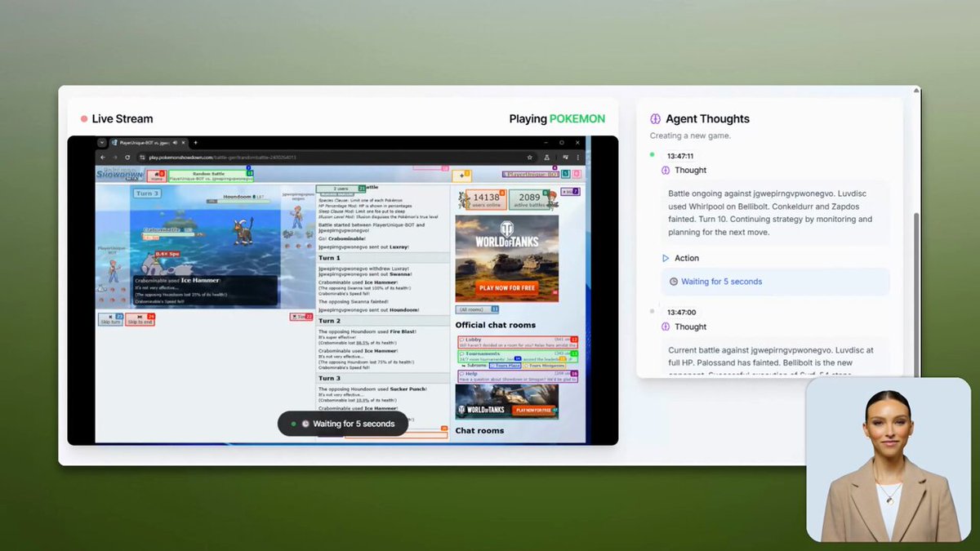
Task: Click the Pokemon Showdown logo
Action: (x=119, y=173)
